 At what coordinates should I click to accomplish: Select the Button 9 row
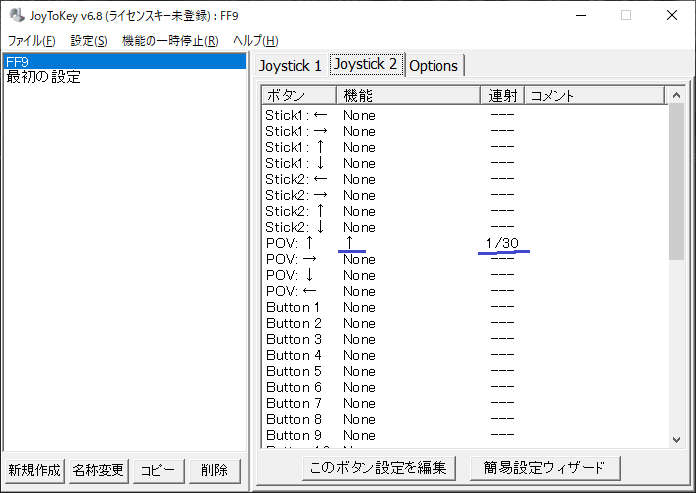(465, 435)
